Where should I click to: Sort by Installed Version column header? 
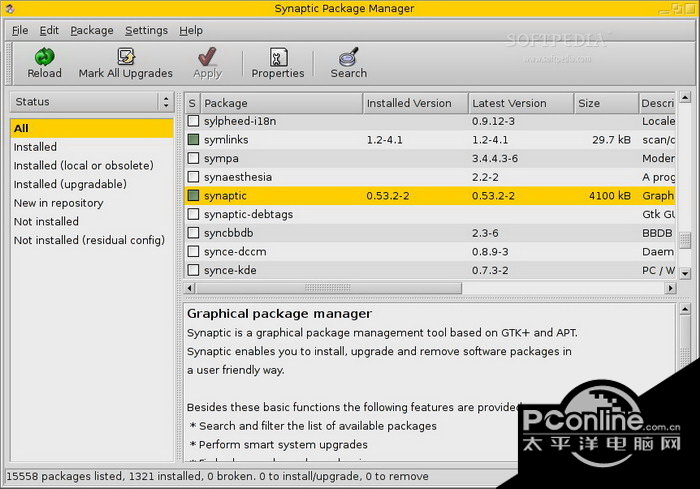point(416,103)
